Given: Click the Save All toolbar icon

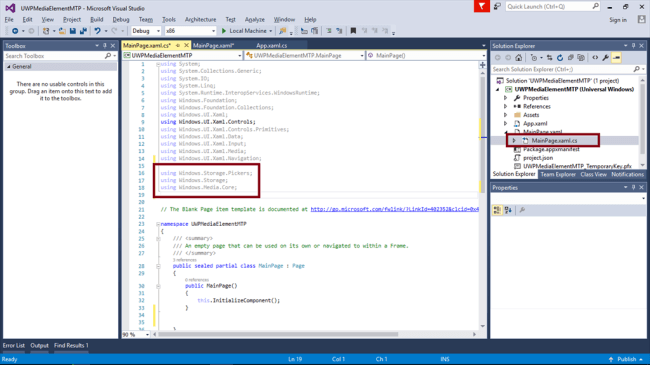Looking at the screenshot, I should [83, 31].
